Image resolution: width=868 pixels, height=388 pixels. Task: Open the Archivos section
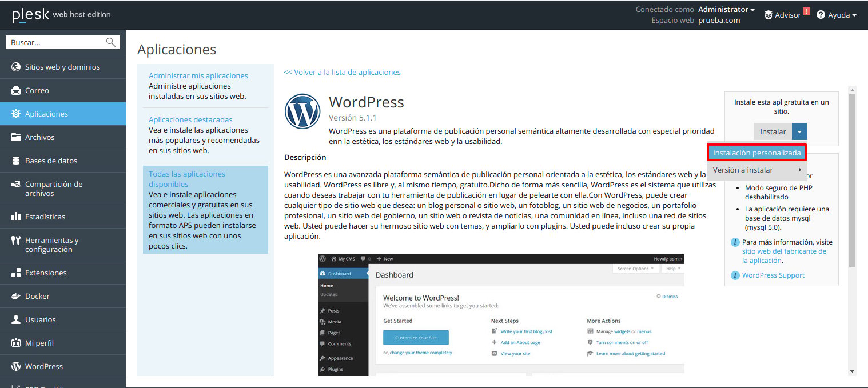tap(63, 137)
